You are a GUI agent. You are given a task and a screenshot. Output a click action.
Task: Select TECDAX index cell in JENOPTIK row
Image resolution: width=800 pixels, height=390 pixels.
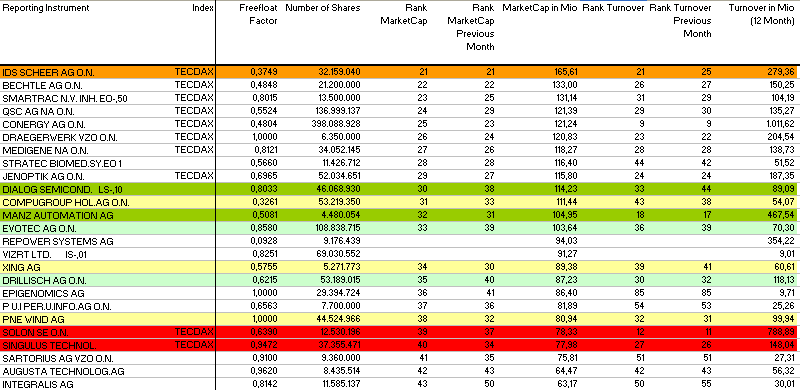point(194,176)
